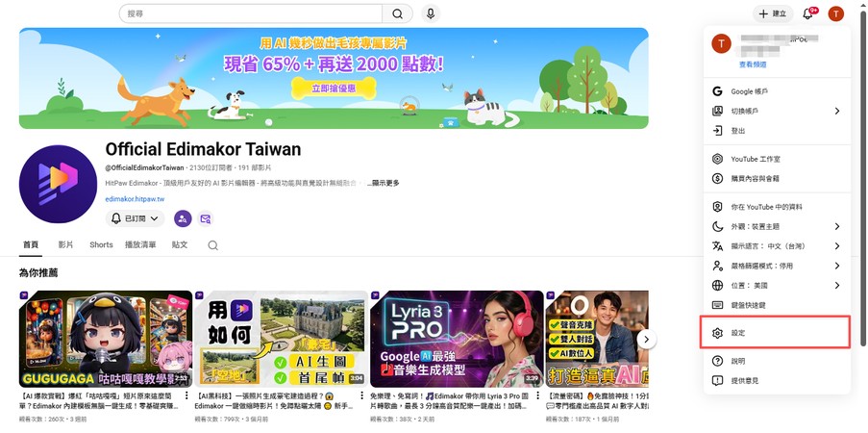The image size is (868, 433).
Task: Click the account avatar in the top bar
Action: coord(836,13)
